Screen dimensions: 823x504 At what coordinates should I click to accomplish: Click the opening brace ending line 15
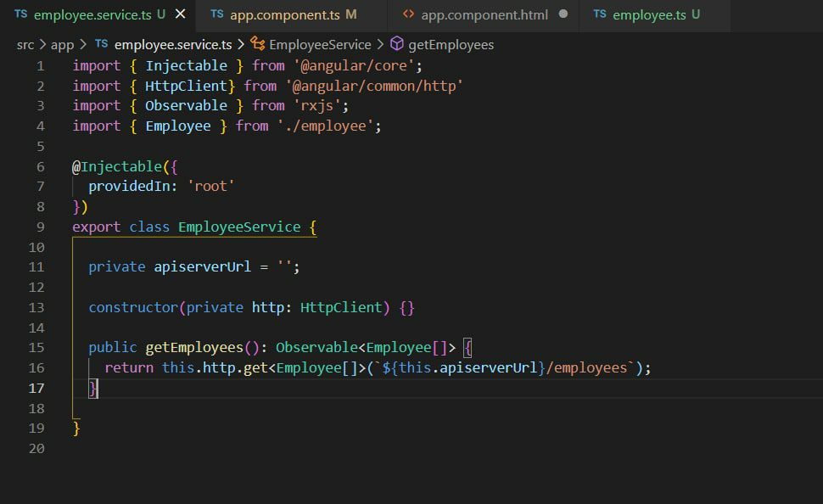coord(467,348)
